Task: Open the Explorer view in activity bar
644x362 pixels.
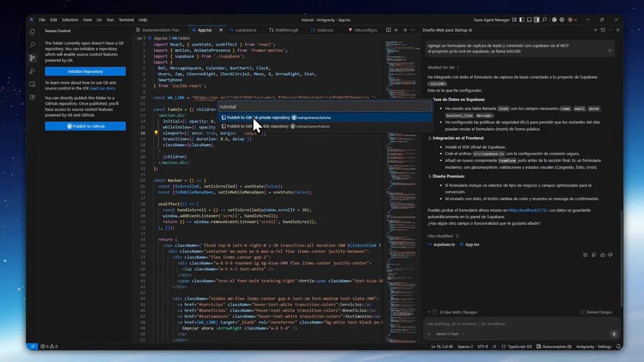Action: pyautogui.click(x=32, y=31)
